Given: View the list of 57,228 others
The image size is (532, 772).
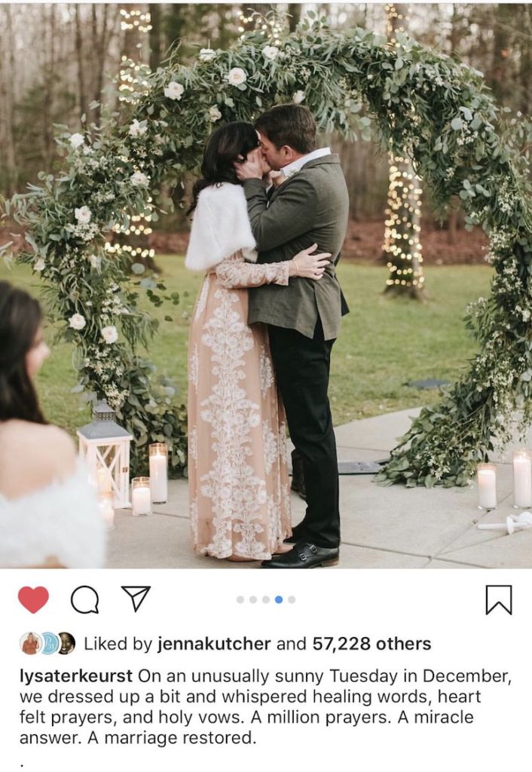Looking at the screenshot, I should pyautogui.click(x=371, y=644).
